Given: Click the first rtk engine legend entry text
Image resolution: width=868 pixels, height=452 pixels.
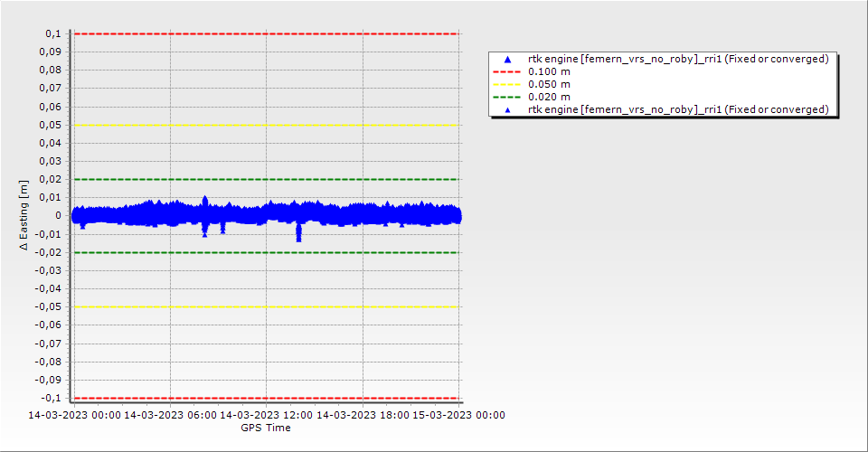Looking at the screenshot, I should (x=678, y=59).
